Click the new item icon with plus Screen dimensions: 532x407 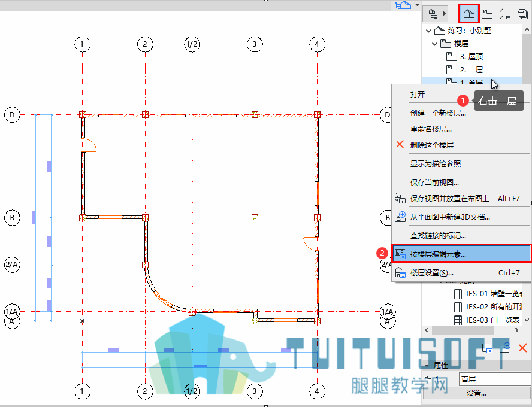(x=505, y=347)
